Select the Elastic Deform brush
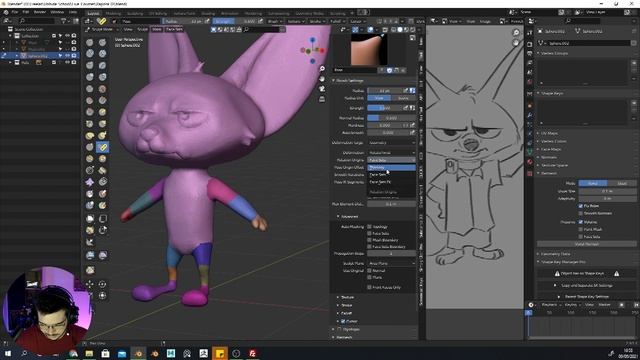The image size is (640, 360). pyautogui.click(x=90, y=135)
